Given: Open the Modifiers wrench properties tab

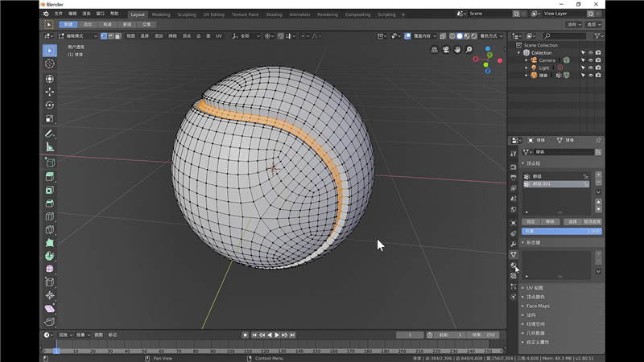Looking at the screenshot, I should pos(514,245).
